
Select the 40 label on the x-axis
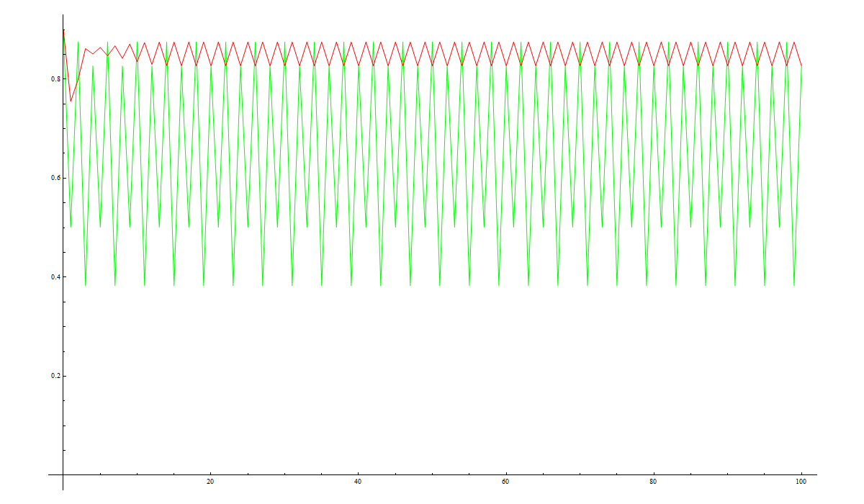tap(358, 482)
